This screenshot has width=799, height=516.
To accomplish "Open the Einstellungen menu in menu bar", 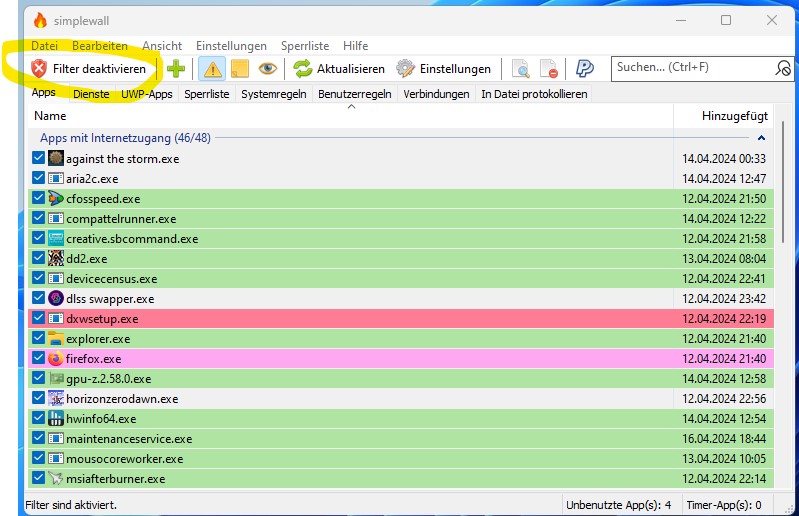I will click(x=231, y=46).
